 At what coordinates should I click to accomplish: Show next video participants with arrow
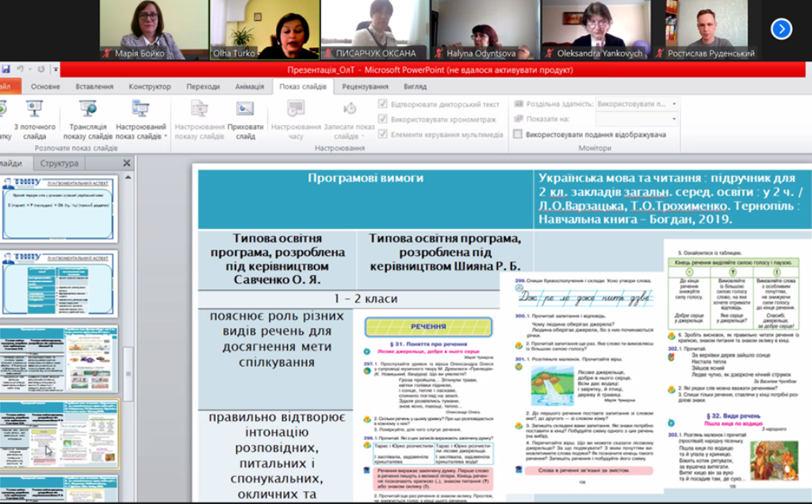tap(781, 29)
